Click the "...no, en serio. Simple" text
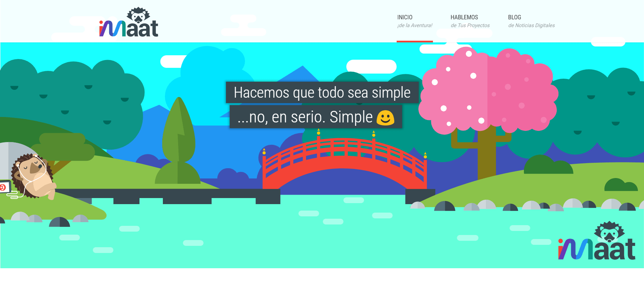Screen dimensions: 644x294 point(305,117)
